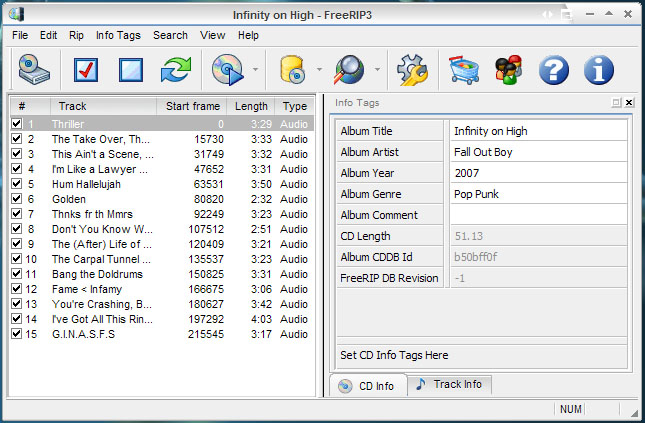Click the empty Album Comment field
This screenshot has height=423, width=645.
(539, 215)
